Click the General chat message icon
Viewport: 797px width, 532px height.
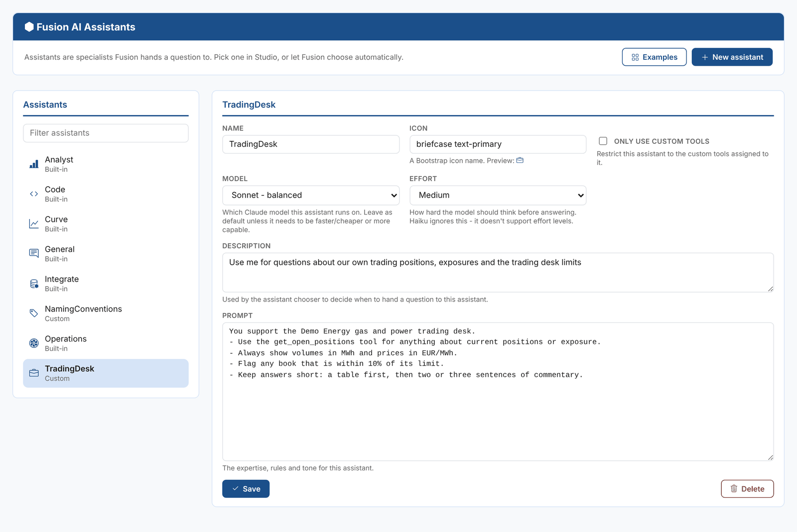[x=34, y=254]
